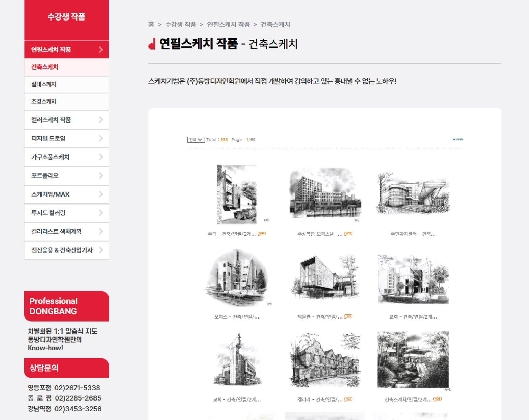Click the 주택 - 건축/연필 title link
This screenshot has width=529, height=420.
click(x=232, y=234)
